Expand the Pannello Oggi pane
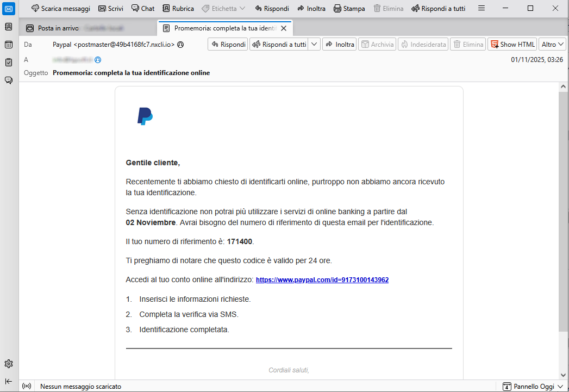 point(533,387)
